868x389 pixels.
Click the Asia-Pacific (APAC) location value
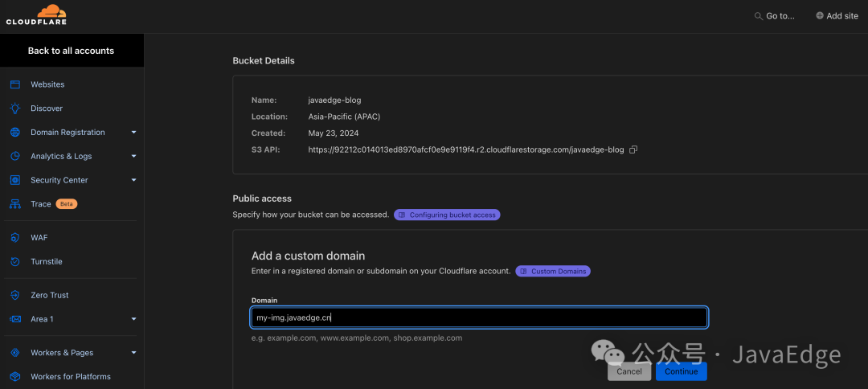point(344,117)
